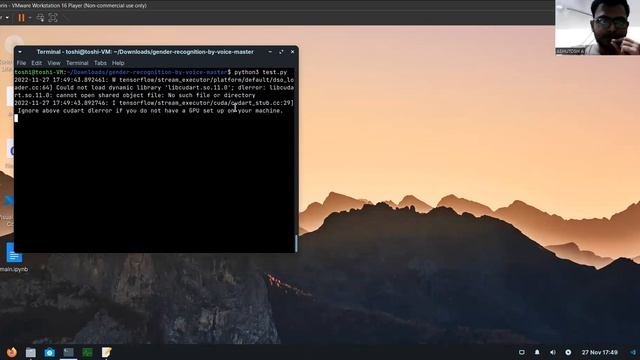Open the Help menu in Terminal
Image resolution: width=640 pixels, height=360 pixels.
[x=118, y=63]
